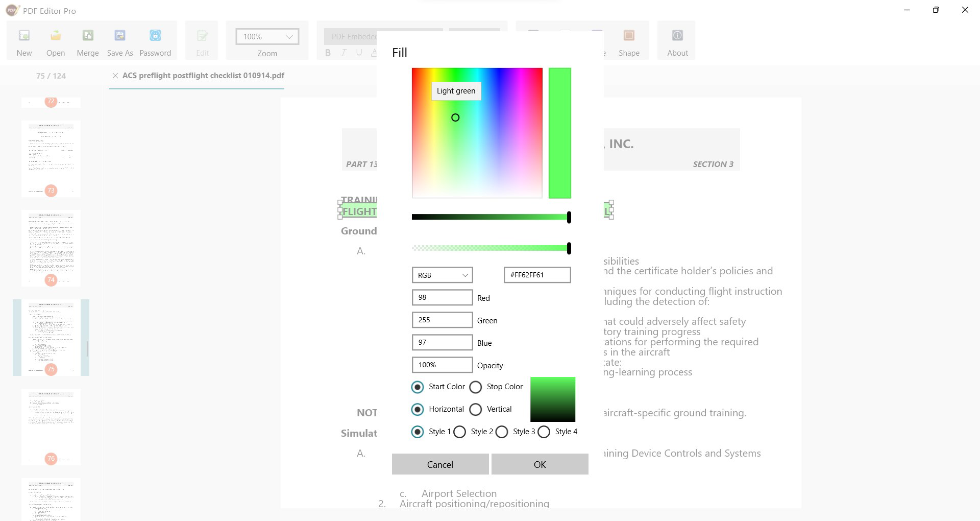Image resolution: width=980 pixels, height=521 pixels.
Task: Pick a color in the spectrum square
Action: (477, 133)
